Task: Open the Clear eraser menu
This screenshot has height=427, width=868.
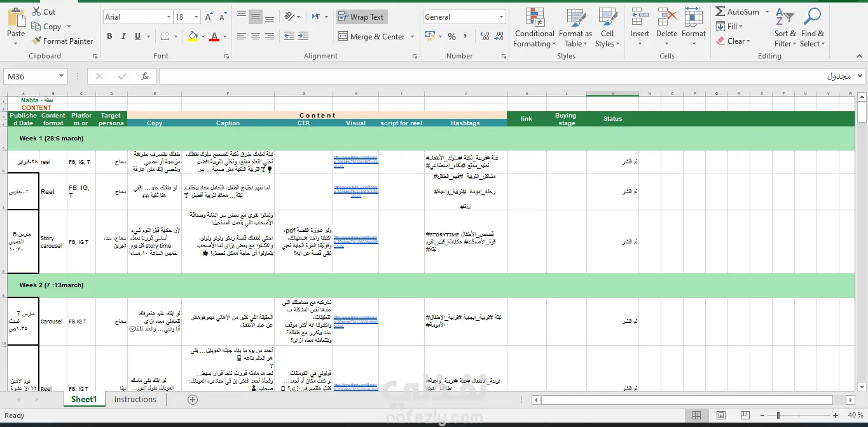Action: point(734,41)
